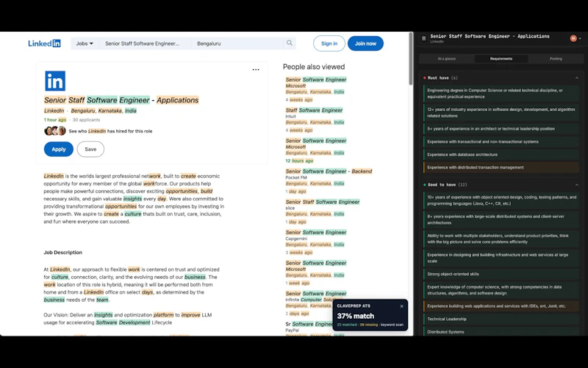Focus the Bengaluru location field
588x368 pixels.
pyautogui.click(x=237, y=43)
